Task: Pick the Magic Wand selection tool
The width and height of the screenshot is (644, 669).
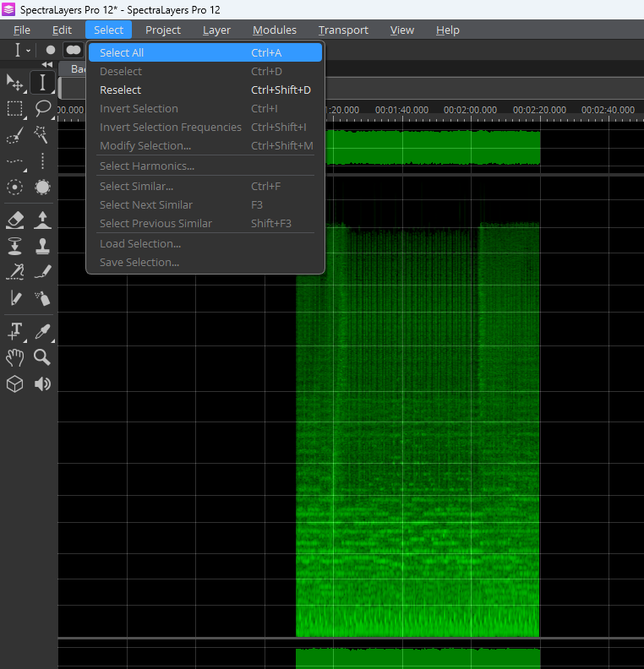Action: click(x=42, y=135)
